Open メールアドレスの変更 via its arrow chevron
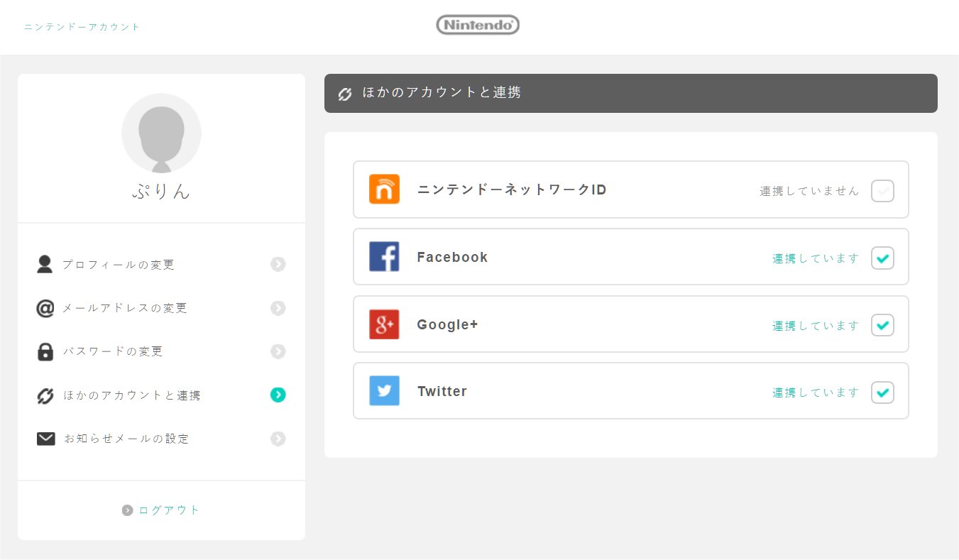This screenshot has width=959, height=560. pyautogui.click(x=278, y=308)
